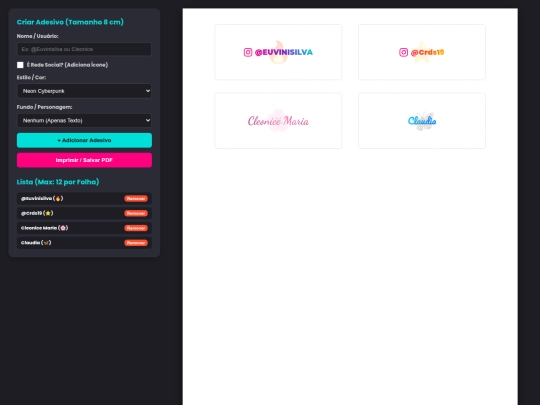Click the Nome / Usuário label
This screenshot has width=540, height=405.
point(38,36)
